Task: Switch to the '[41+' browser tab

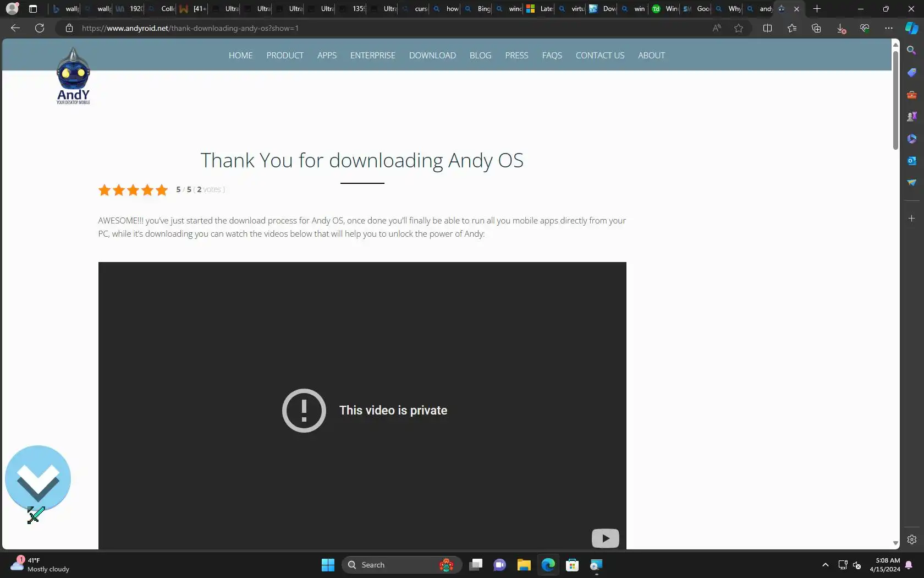Action: 193,9
